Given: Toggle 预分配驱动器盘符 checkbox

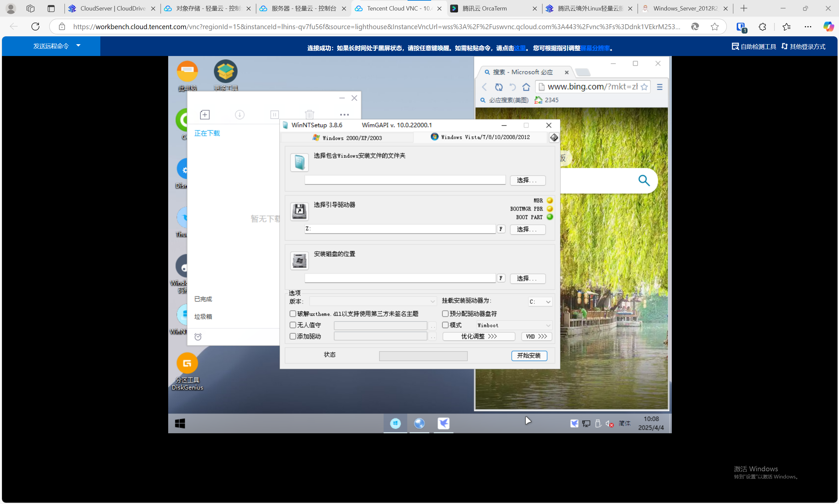Looking at the screenshot, I should [445, 313].
